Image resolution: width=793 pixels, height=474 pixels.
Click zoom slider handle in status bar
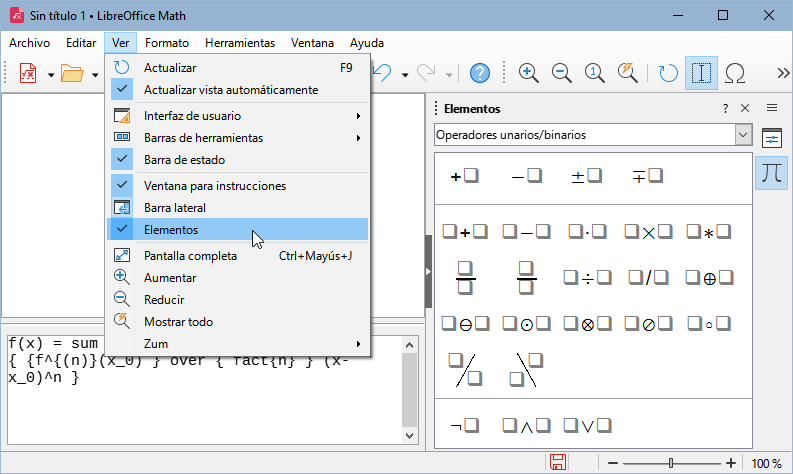pyautogui.click(x=671, y=463)
